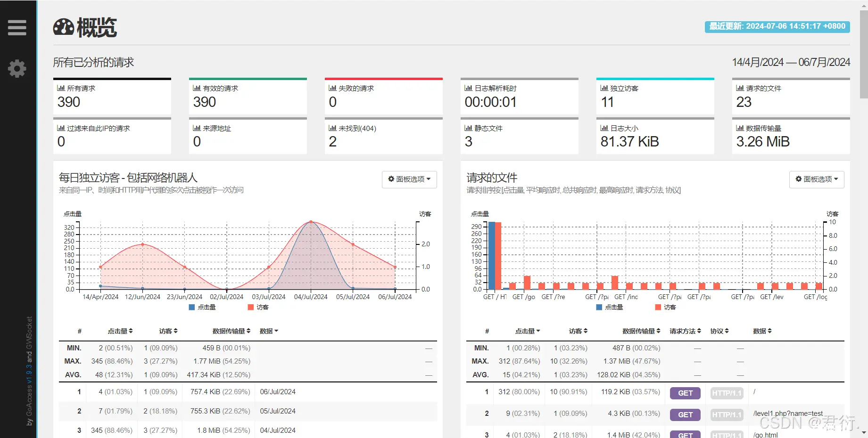This screenshot has width=868, height=438.
Task: Click chart icon in 过滤来自此IP的请求 card
Action: coord(61,128)
